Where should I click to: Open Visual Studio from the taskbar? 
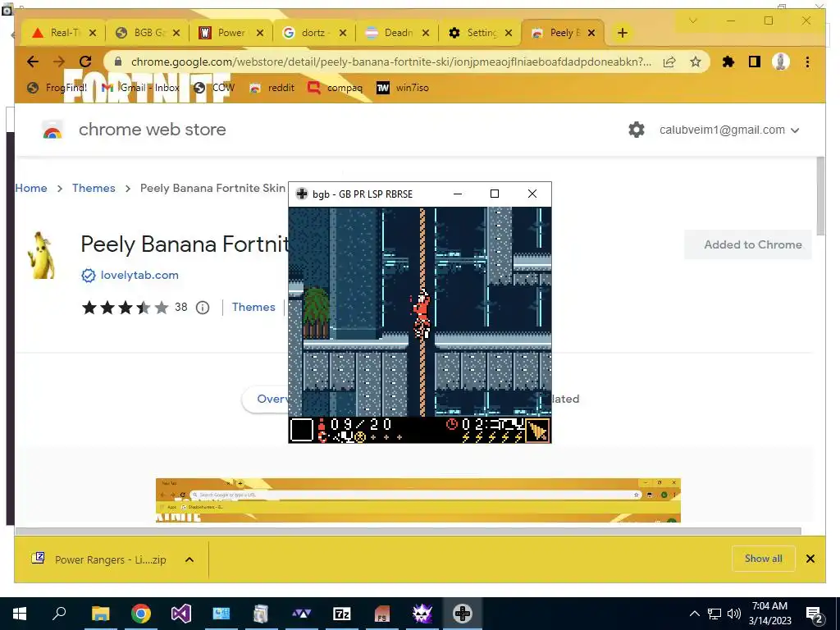click(x=181, y=614)
